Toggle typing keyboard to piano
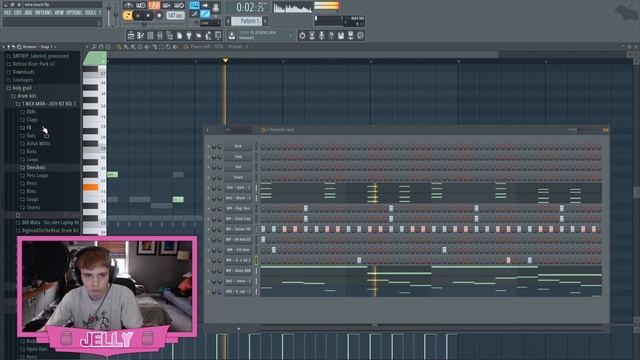The image size is (640, 360). (194, 5)
